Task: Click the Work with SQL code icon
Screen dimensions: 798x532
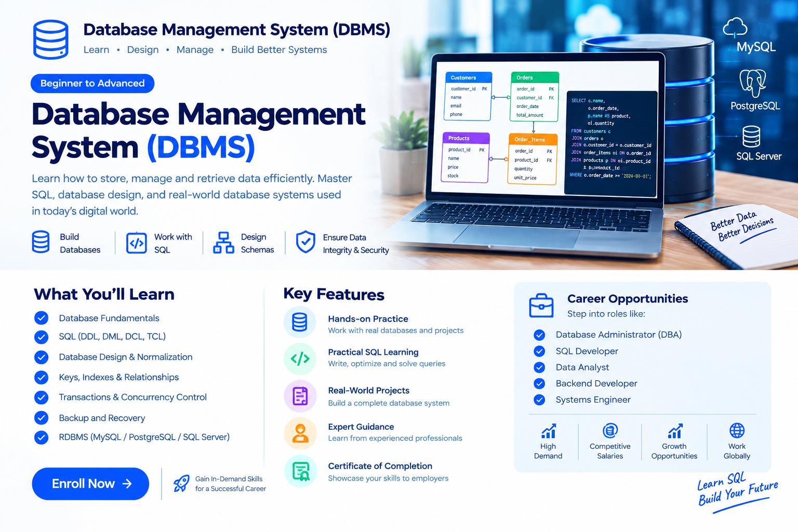Action: 137,243
